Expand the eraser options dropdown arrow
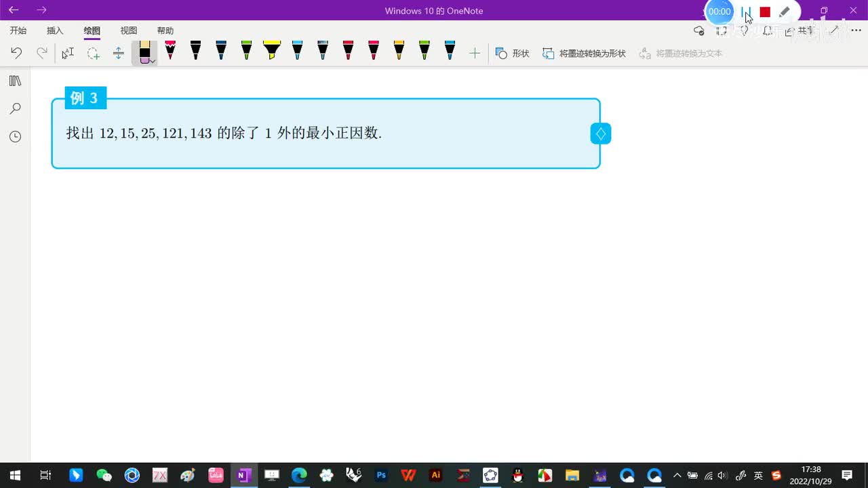 click(x=153, y=60)
